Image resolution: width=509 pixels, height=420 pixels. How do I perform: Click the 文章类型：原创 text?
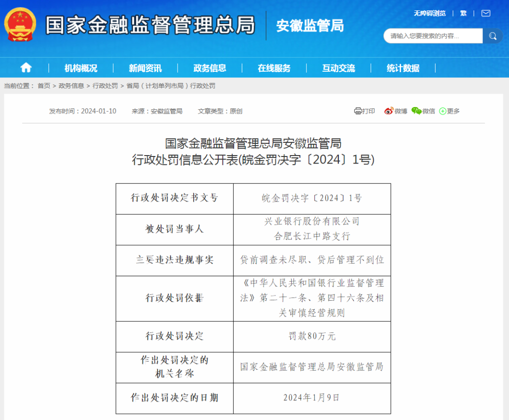click(220, 111)
